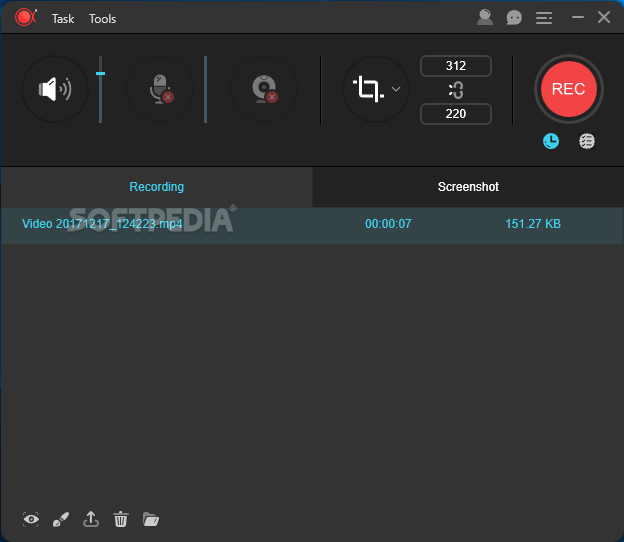Select the crop region recording mode icon
Viewport: 624px width, 542px height.
click(x=369, y=89)
